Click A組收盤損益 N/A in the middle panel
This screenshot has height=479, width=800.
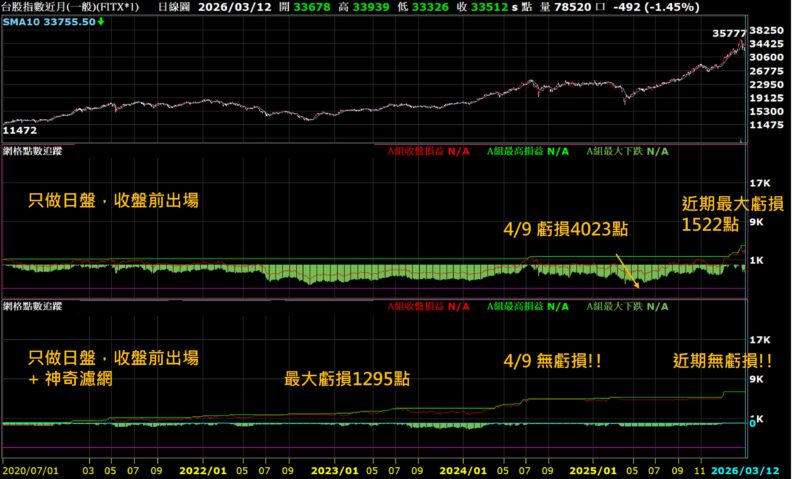(x=428, y=152)
